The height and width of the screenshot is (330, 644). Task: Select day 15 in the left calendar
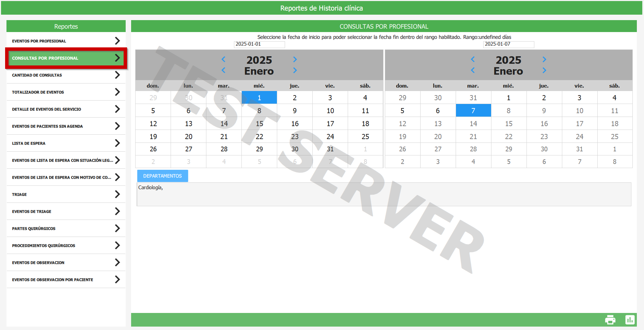[x=259, y=124]
